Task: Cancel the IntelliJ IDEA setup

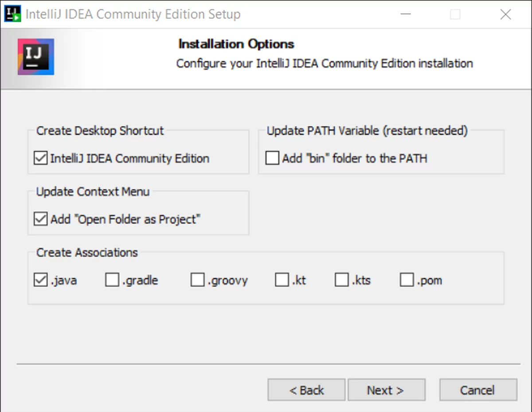Action: pyautogui.click(x=478, y=390)
